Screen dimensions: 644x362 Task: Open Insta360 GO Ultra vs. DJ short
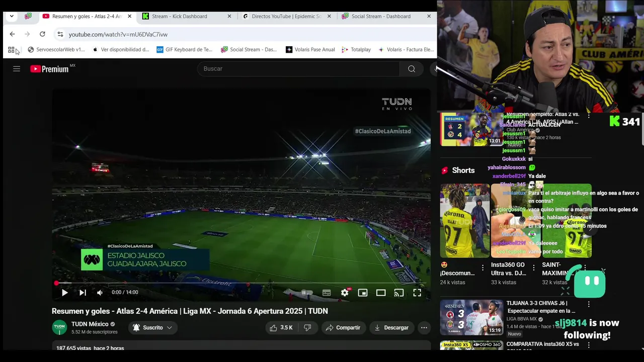click(x=516, y=221)
